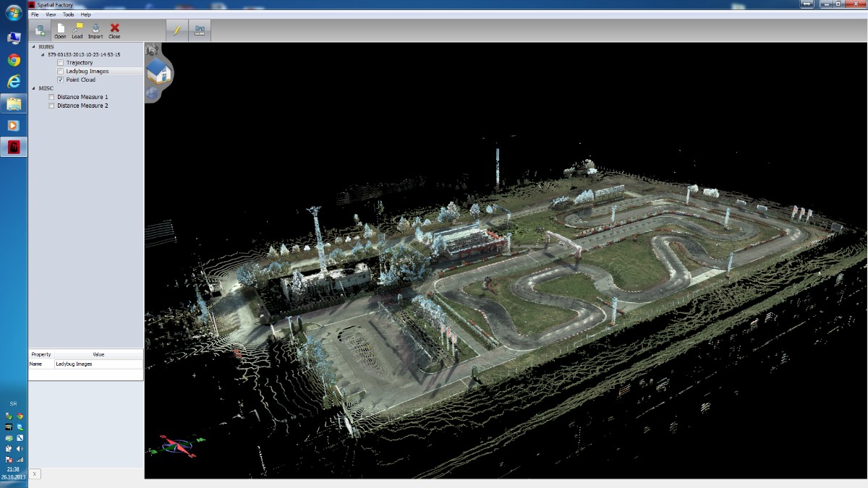
Task: Select the Trajectory tree label
Action: 80,63
